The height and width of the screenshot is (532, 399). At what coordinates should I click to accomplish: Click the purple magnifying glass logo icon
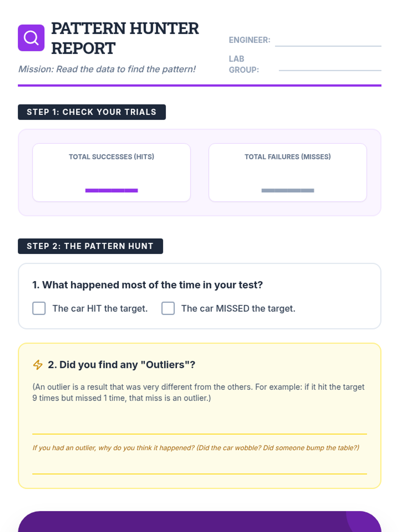click(x=31, y=38)
